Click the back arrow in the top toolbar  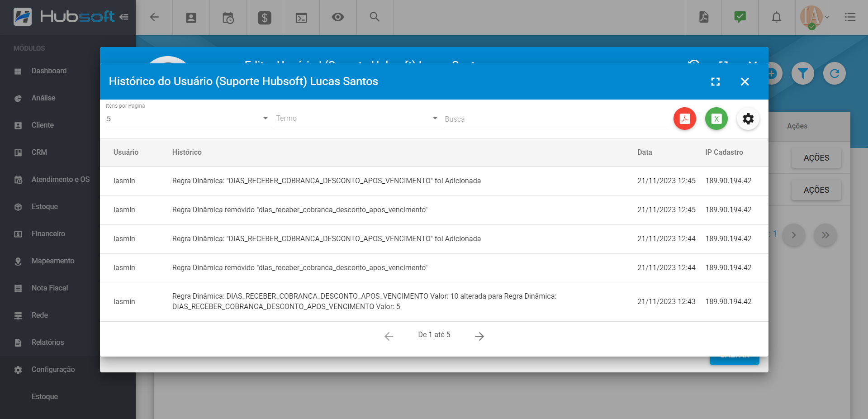pyautogui.click(x=154, y=17)
